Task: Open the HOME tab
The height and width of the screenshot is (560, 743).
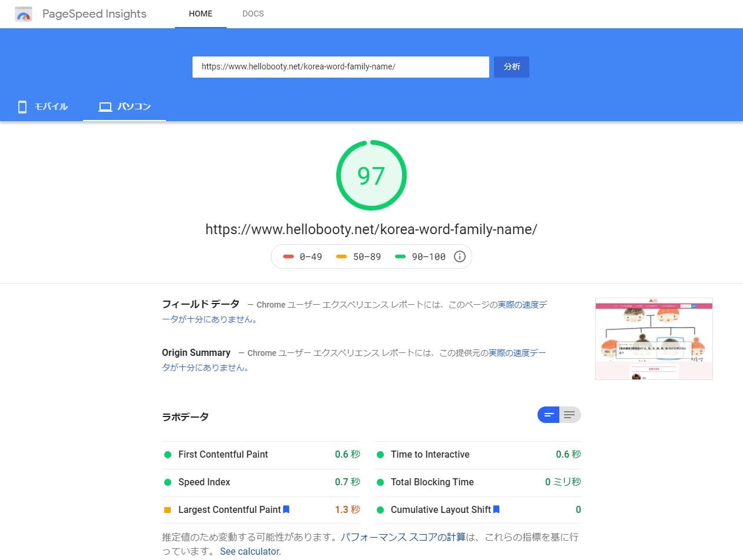Action: (200, 14)
